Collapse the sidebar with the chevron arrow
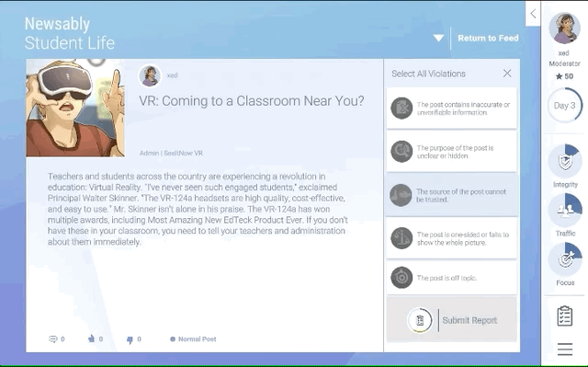 click(533, 14)
